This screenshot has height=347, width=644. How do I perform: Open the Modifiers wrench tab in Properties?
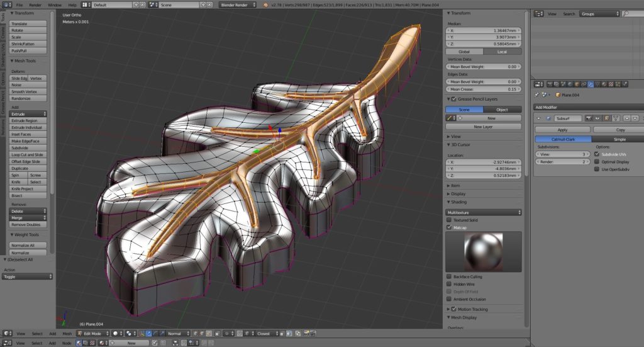pos(591,84)
